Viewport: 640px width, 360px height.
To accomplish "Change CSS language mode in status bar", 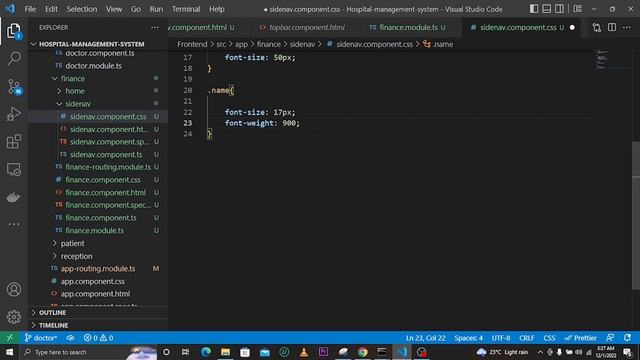I will click(549, 338).
